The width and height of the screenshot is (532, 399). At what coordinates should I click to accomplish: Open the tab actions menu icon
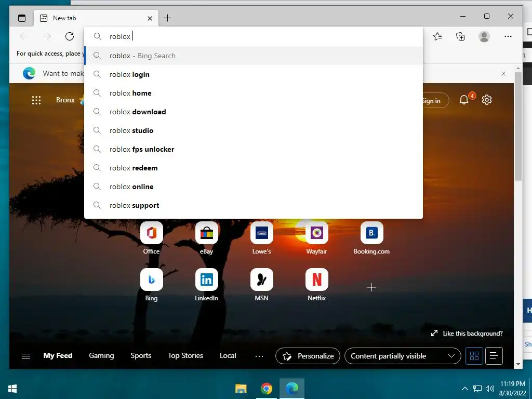coord(22,18)
